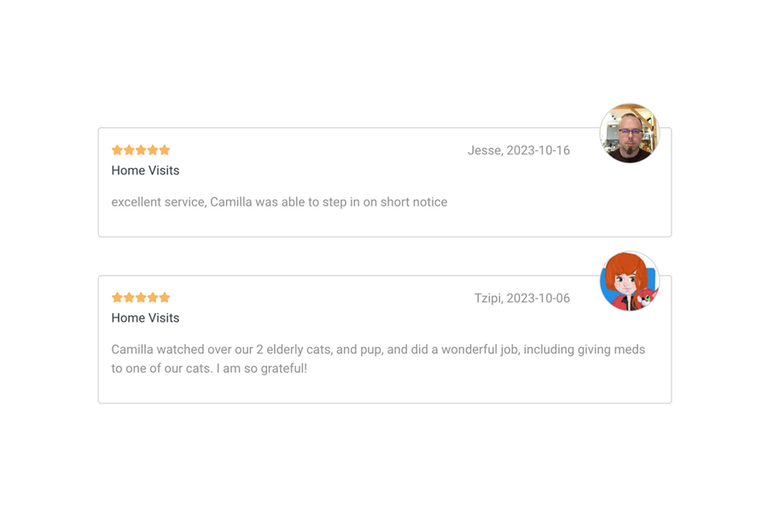Click third star in Tzipi's rating
The width and height of the screenshot is (768, 512).
141,297
